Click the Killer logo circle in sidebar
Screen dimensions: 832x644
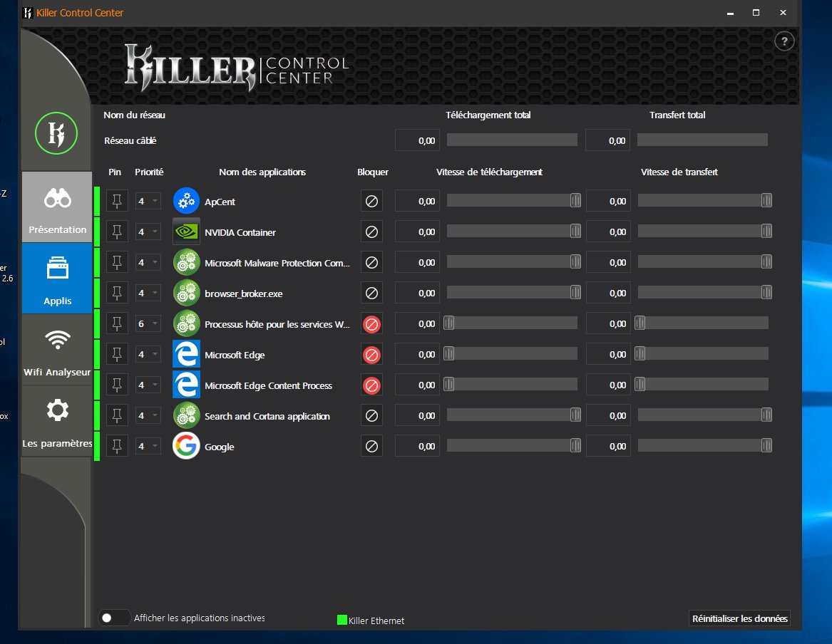pyautogui.click(x=56, y=134)
